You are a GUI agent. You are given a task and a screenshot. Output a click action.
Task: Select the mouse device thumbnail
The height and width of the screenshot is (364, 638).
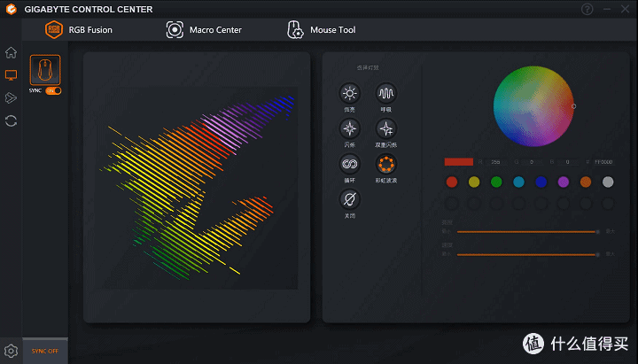click(x=45, y=70)
